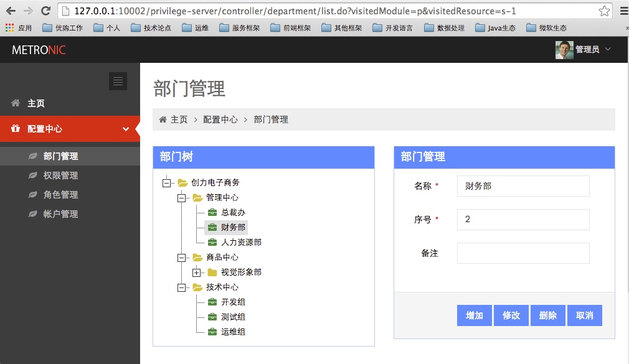Click the 序号 input field
The width and height of the screenshot is (629, 364).
(523, 219)
